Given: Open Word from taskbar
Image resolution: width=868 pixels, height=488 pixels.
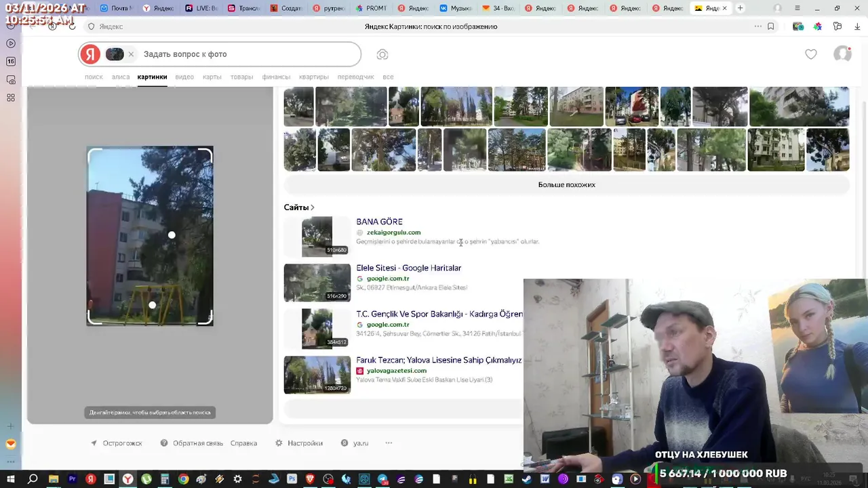Looking at the screenshot, I should click(545, 479).
